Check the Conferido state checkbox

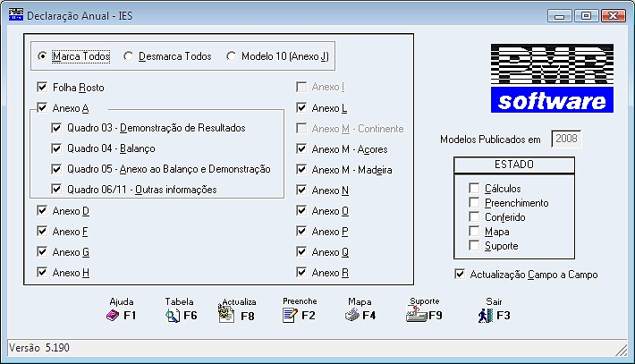474,217
